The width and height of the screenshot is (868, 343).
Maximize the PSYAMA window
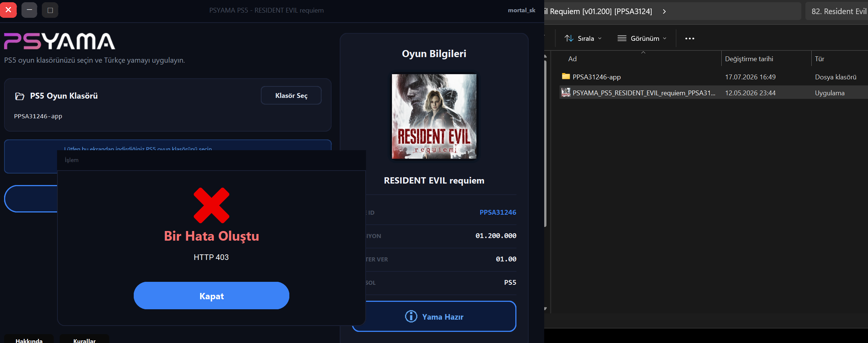[x=50, y=10]
